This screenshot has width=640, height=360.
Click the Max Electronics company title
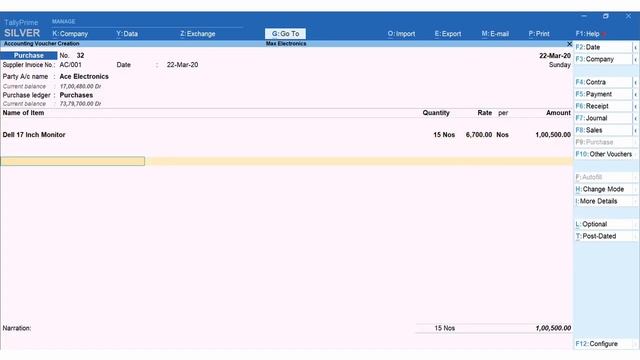tap(286, 44)
